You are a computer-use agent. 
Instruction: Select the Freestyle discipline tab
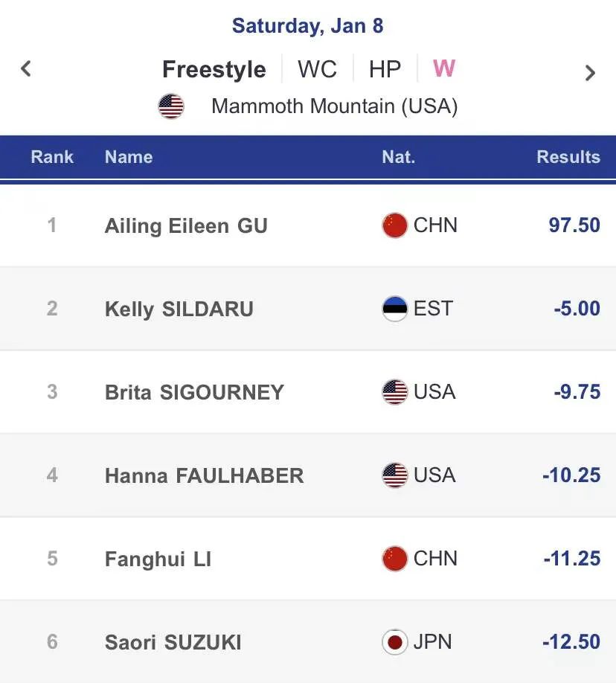214,69
